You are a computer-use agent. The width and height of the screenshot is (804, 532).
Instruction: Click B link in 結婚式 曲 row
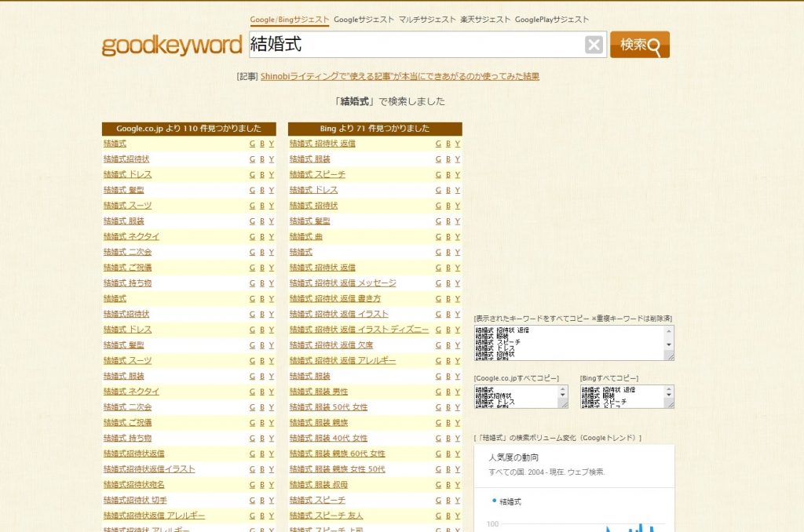coord(448,237)
